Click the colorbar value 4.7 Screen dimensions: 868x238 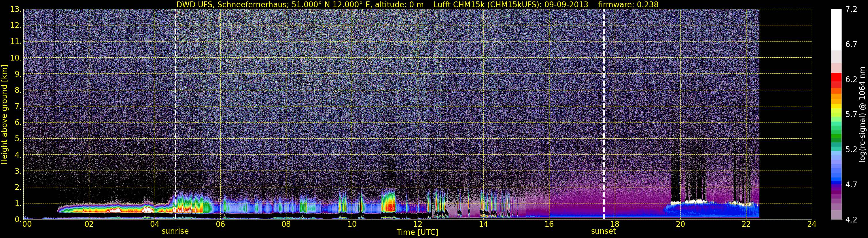click(851, 184)
